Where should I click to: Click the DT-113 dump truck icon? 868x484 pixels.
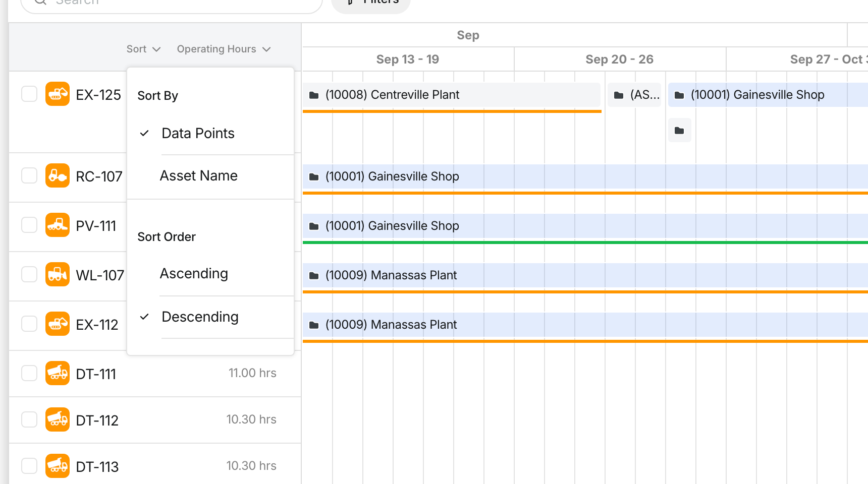pyautogui.click(x=58, y=466)
